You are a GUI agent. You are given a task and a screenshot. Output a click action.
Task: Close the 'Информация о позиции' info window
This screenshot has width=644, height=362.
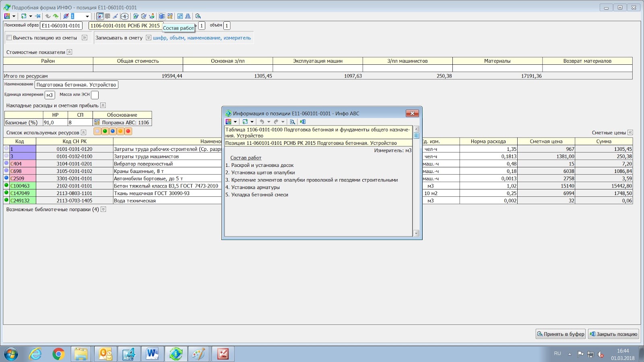coord(412,113)
